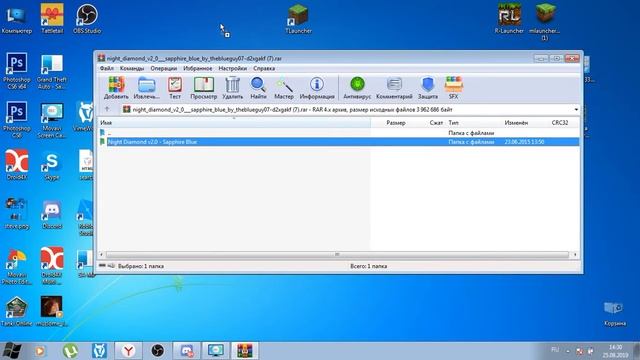Switch to WinRAR in the taskbar
Viewport: 640px width, 360px height.
(x=245, y=351)
